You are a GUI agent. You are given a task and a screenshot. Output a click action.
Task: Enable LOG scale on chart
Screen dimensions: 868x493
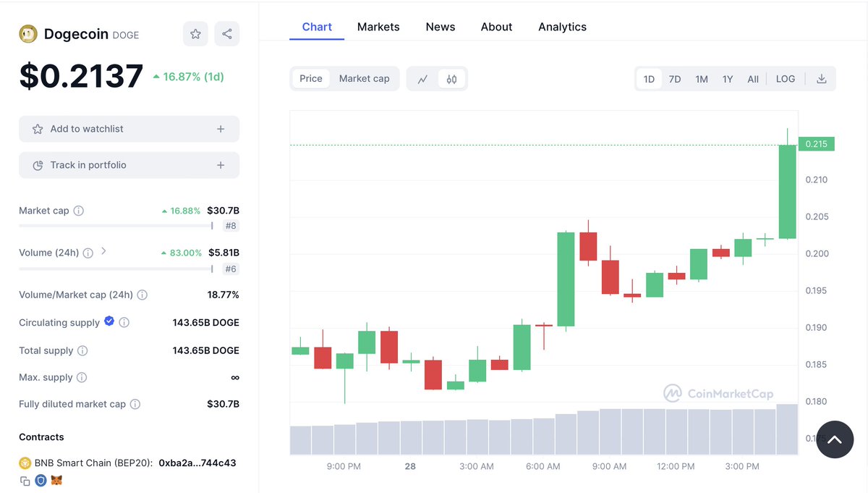[x=786, y=79]
